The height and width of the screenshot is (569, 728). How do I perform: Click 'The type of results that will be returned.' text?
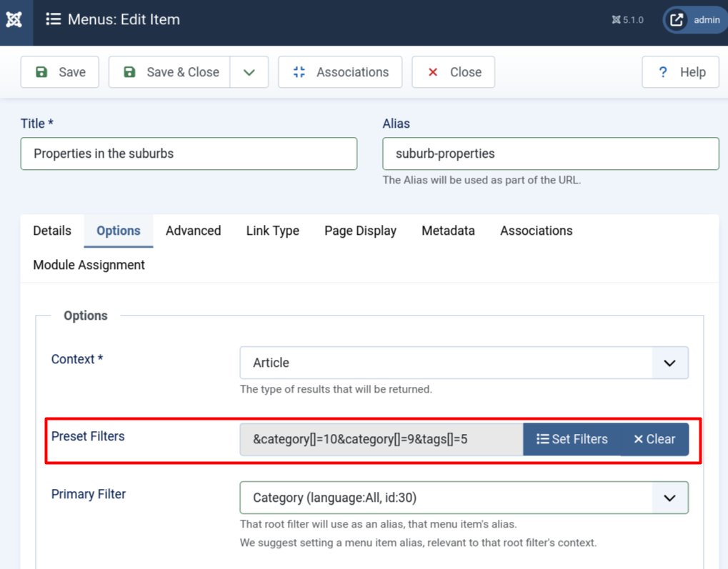(336, 389)
